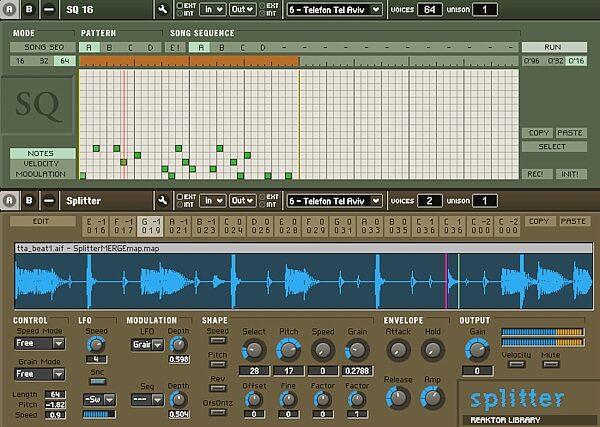Click Modulation Seq source dropdown
Image resolution: width=600 pixels, height=427 pixels.
point(147,400)
